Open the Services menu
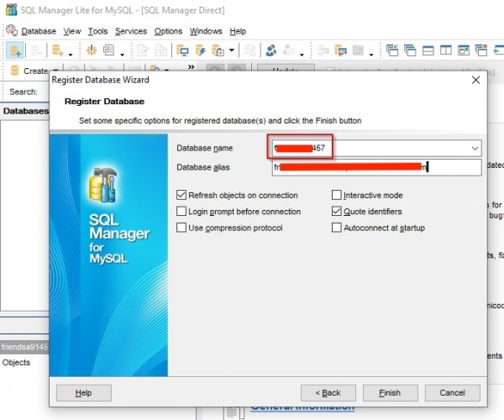 click(130, 31)
